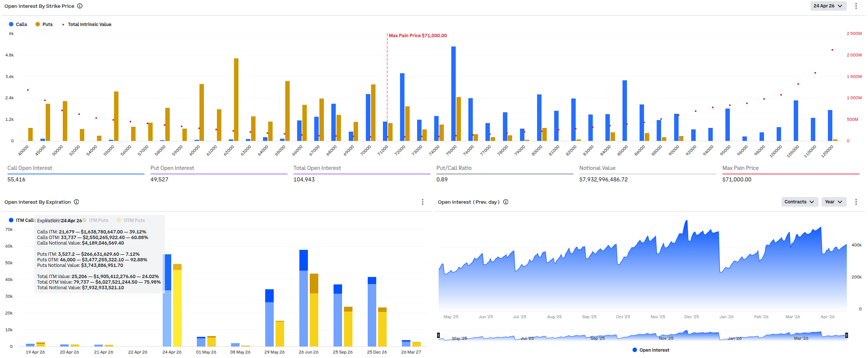The width and height of the screenshot is (868, 358).
Task: Click info icon beside Open Interest (Prev. day)
Action: point(505,202)
